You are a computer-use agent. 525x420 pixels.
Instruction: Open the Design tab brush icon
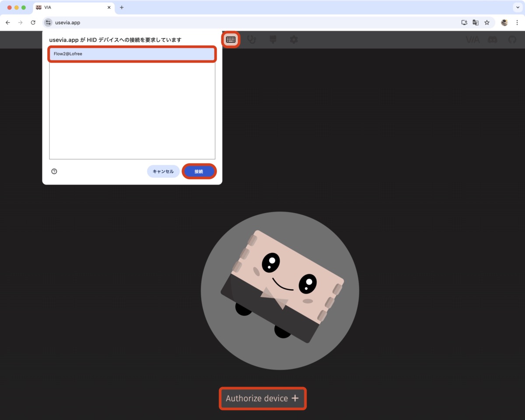[x=273, y=40]
